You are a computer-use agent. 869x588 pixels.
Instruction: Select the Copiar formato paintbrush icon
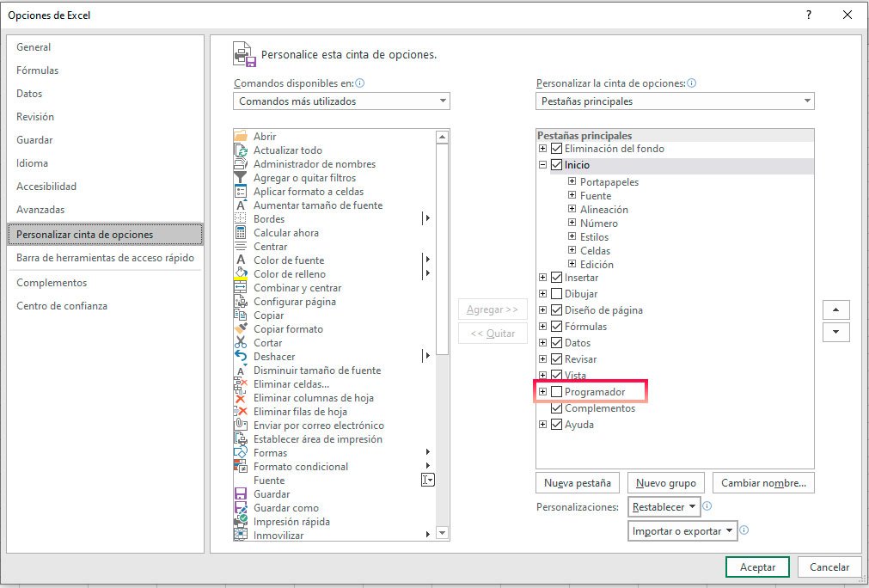coord(241,329)
